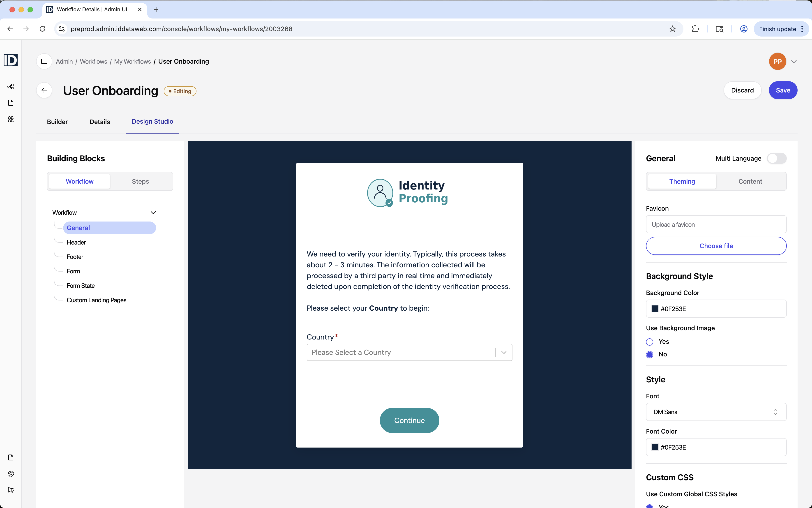
Task: Select Yes for Use Background Image
Action: [649, 342]
